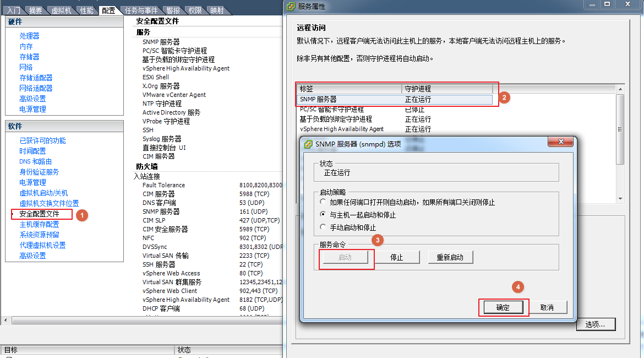Click the service properties window icon
The height and width of the screenshot is (358, 644).
coord(291,6)
